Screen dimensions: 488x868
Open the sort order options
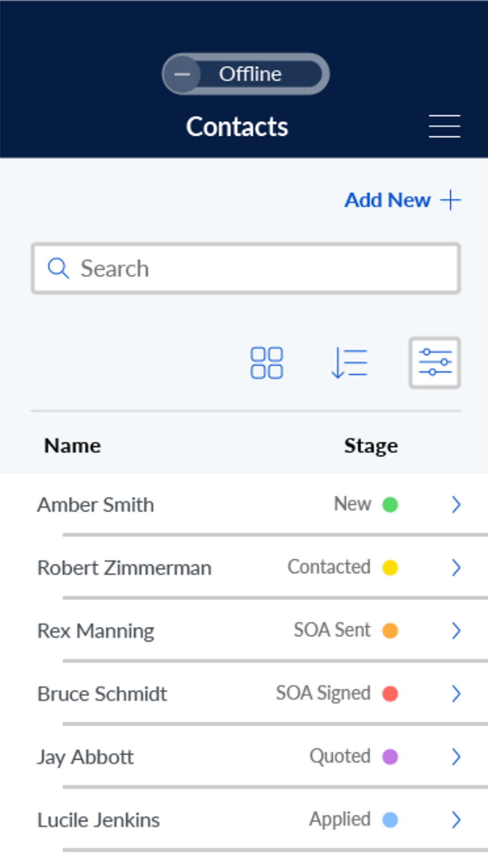point(350,363)
